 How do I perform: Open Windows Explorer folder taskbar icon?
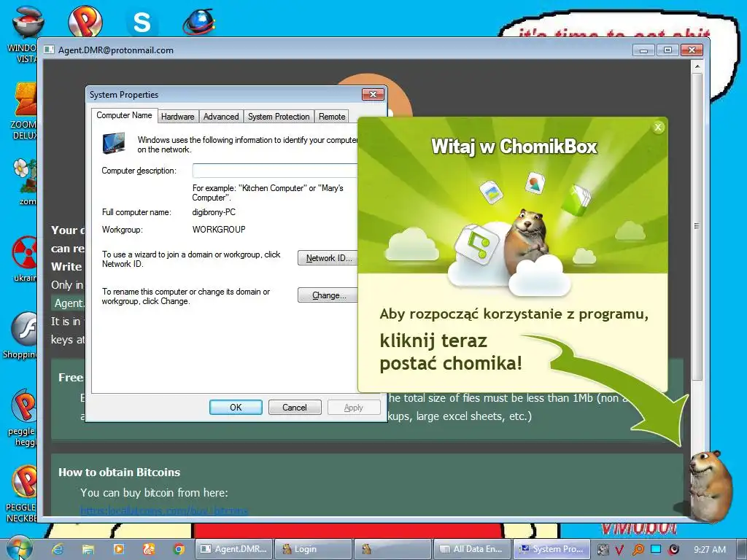click(88, 549)
